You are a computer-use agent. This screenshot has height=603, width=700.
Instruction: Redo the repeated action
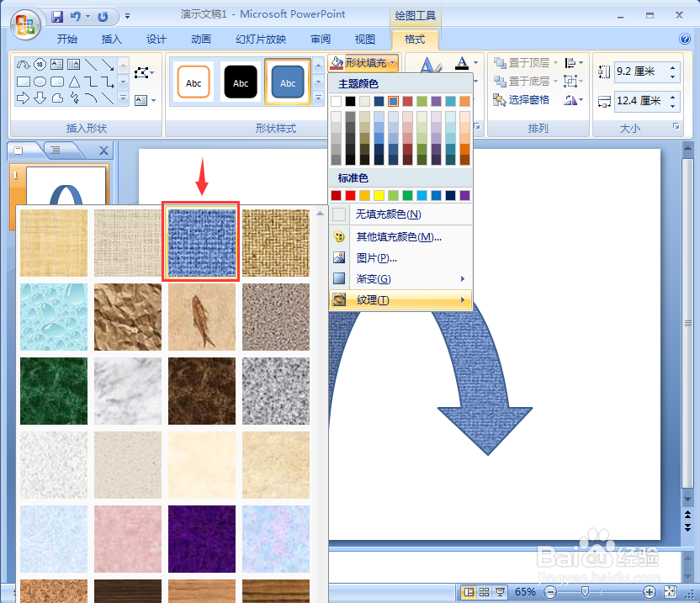point(103,17)
